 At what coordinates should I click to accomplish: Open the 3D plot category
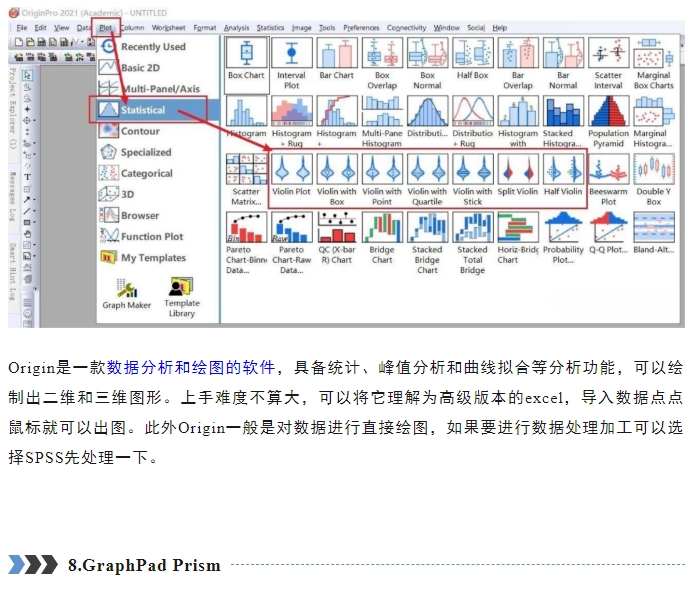[x=117, y=194]
